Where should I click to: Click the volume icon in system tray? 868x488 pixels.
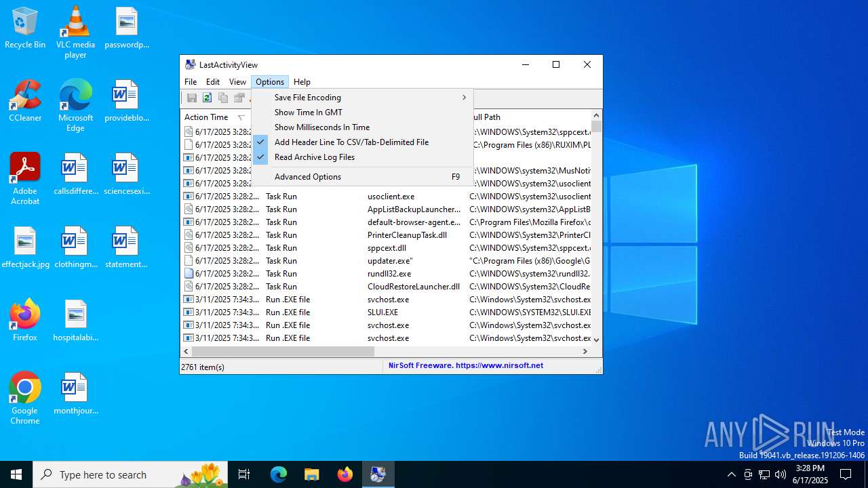point(781,474)
